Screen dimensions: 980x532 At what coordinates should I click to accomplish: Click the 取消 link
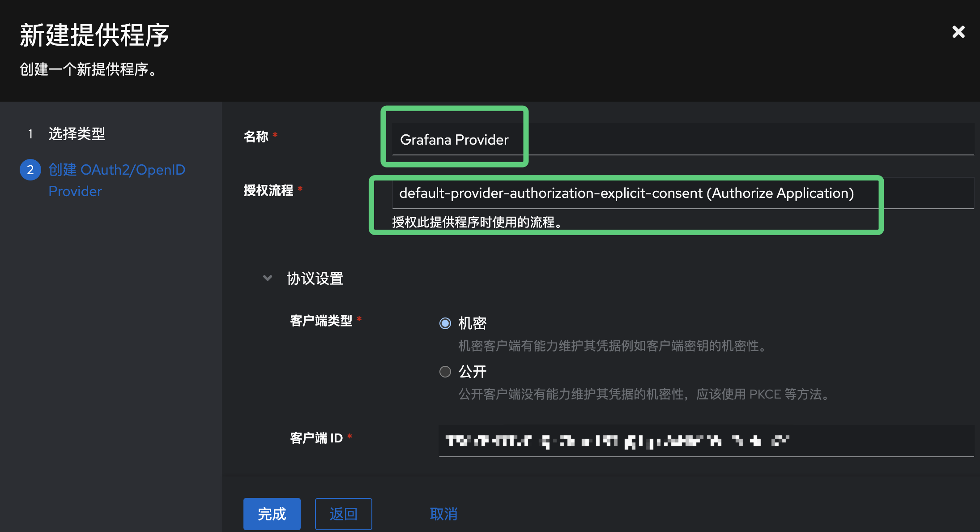click(x=443, y=514)
